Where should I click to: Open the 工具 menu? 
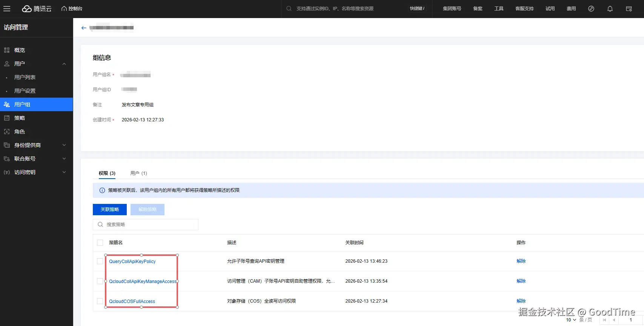[499, 9]
